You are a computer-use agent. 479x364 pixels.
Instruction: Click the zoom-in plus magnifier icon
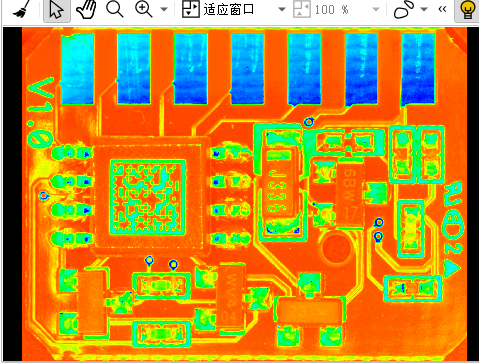(x=144, y=9)
